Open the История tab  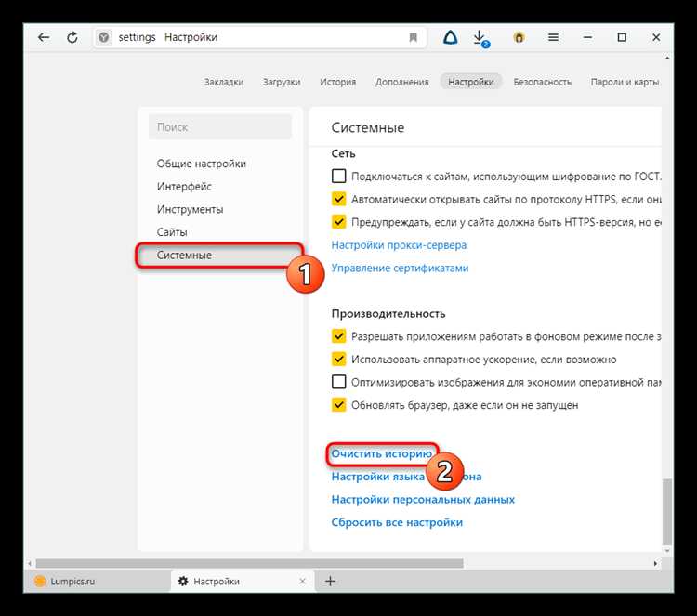pos(338,82)
